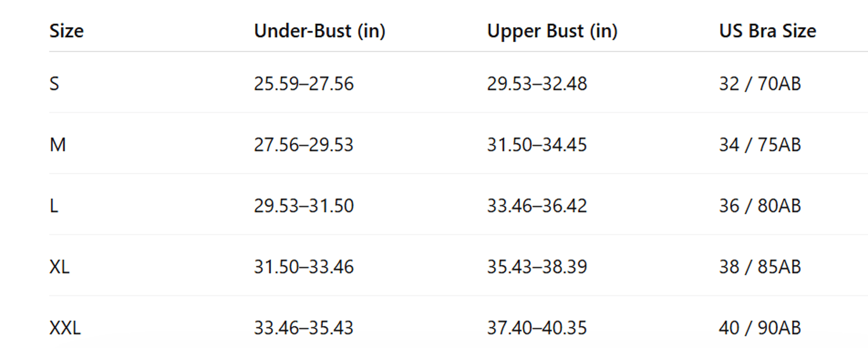This screenshot has width=868, height=348.
Task: Select the M size cell
Action: [x=58, y=145]
